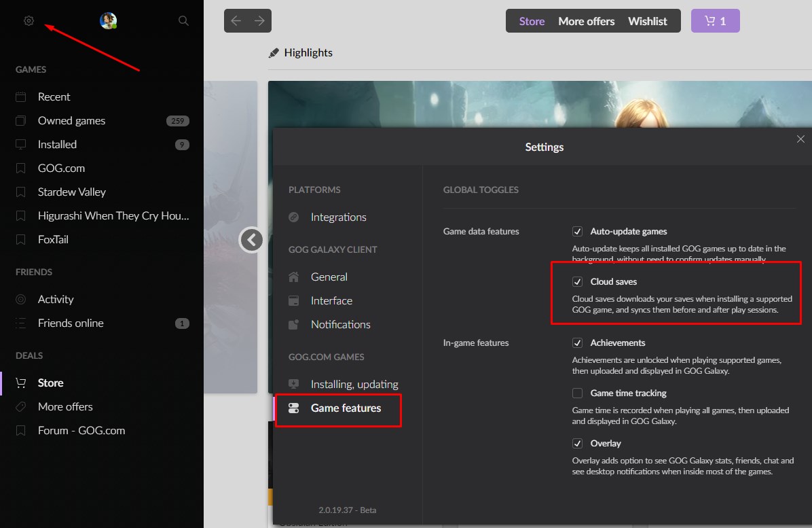Click the Installing, updating download icon
Screen dimensions: 812x528
tap(293, 384)
